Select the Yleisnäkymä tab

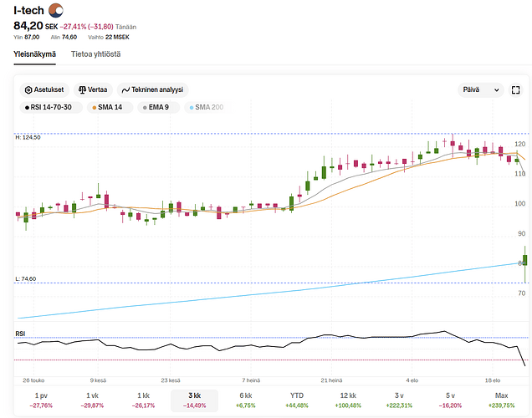pyautogui.click(x=34, y=54)
